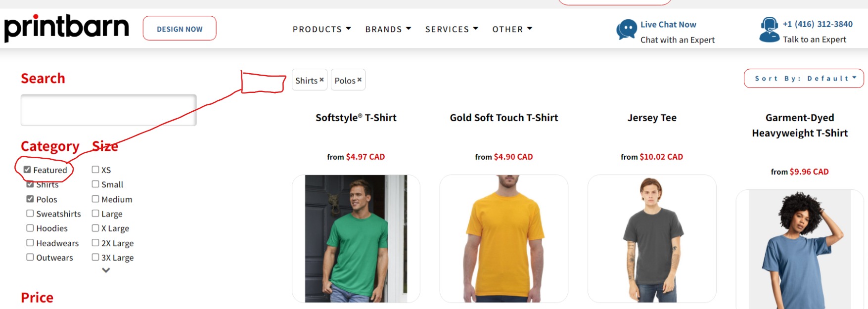Select the X Large size checkbox

[x=95, y=228]
